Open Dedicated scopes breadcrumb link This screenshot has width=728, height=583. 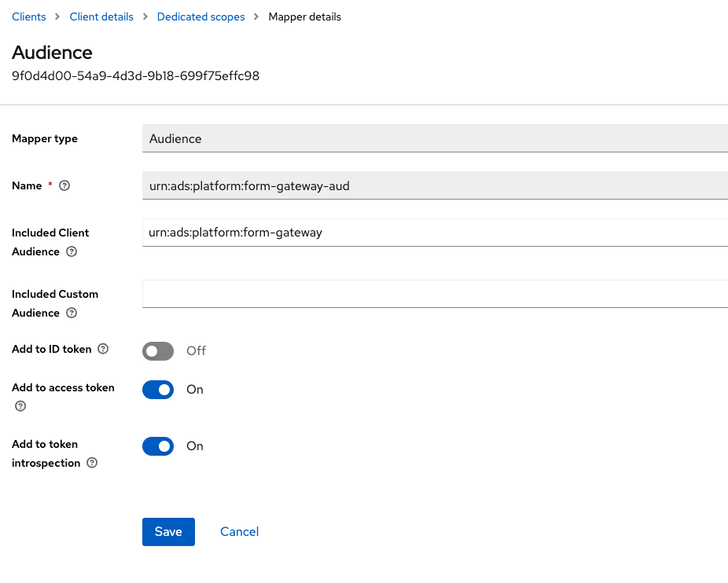click(x=200, y=16)
